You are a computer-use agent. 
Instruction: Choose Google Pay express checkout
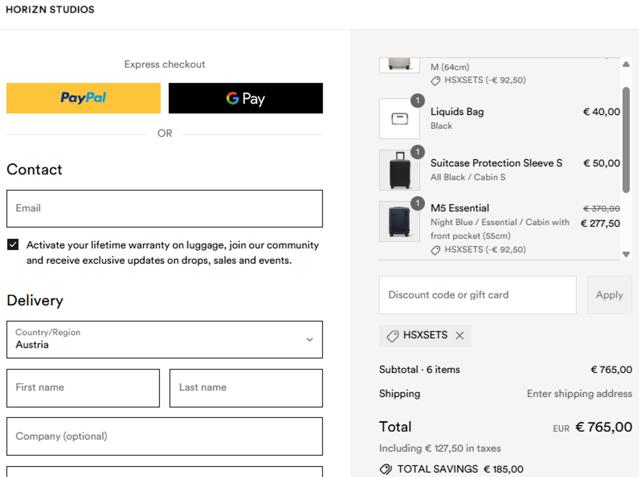246,98
